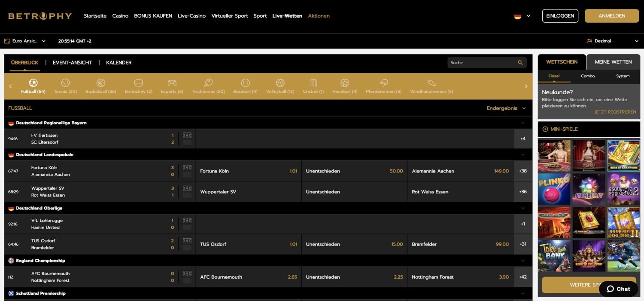Open Virtueller Sport menu item
This screenshot has width=644, height=301.
tap(230, 16)
